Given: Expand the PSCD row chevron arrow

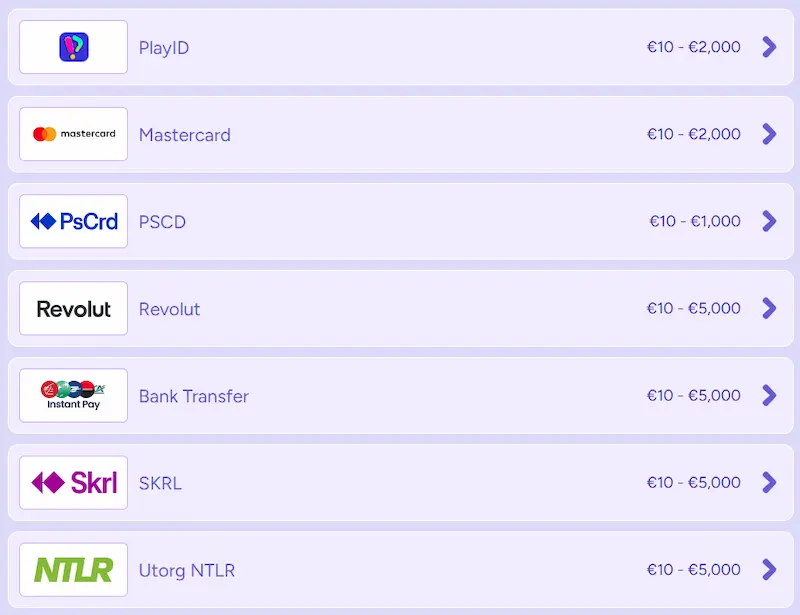Looking at the screenshot, I should tap(768, 221).
